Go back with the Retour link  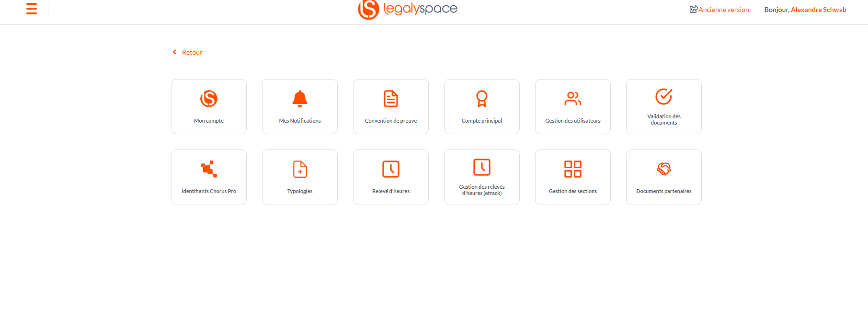192,52
